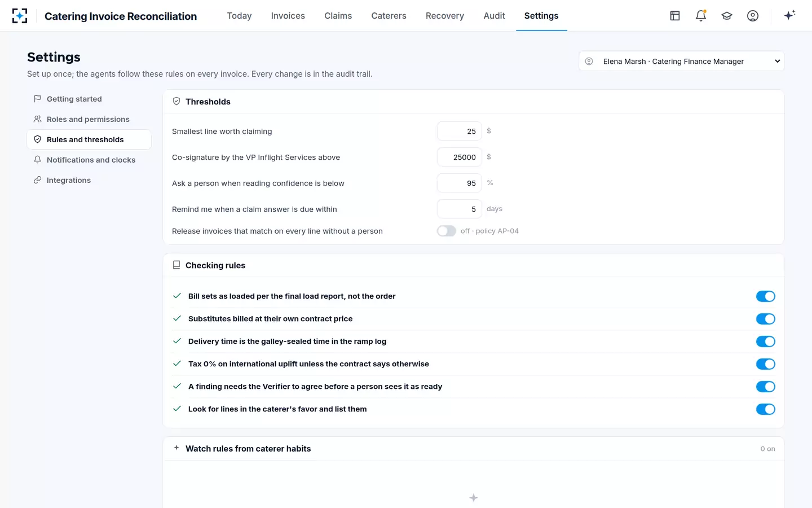
Task: Go to the Recovery tab
Action: (444, 16)
